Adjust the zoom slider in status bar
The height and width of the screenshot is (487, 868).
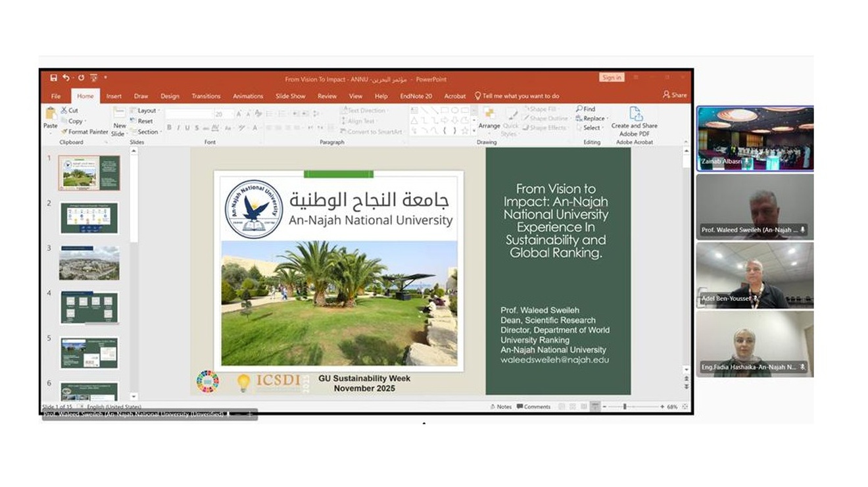click(625, 407)
